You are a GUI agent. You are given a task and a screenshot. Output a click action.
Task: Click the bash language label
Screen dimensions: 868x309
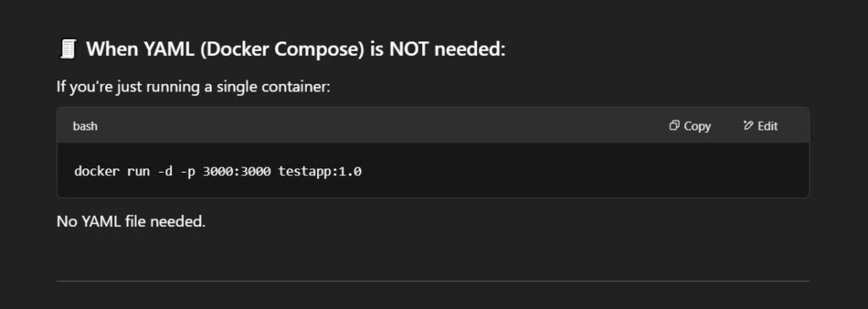click(x=85, y=126)
